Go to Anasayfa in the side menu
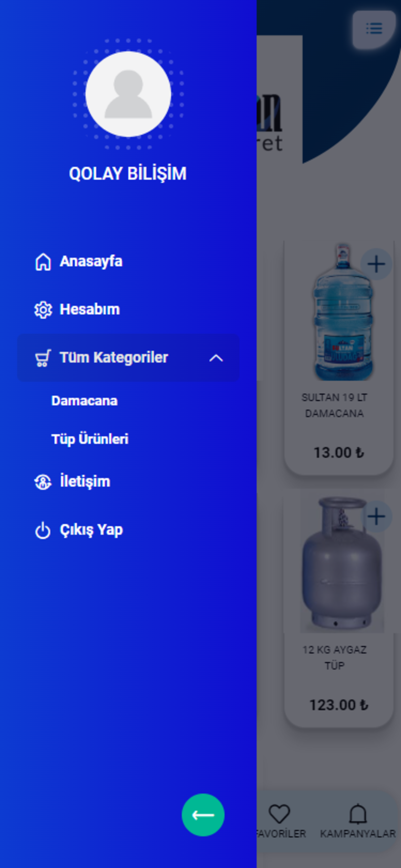Image resolution: width=401 pixels, height=868 pixels. [x=91, y=262]
